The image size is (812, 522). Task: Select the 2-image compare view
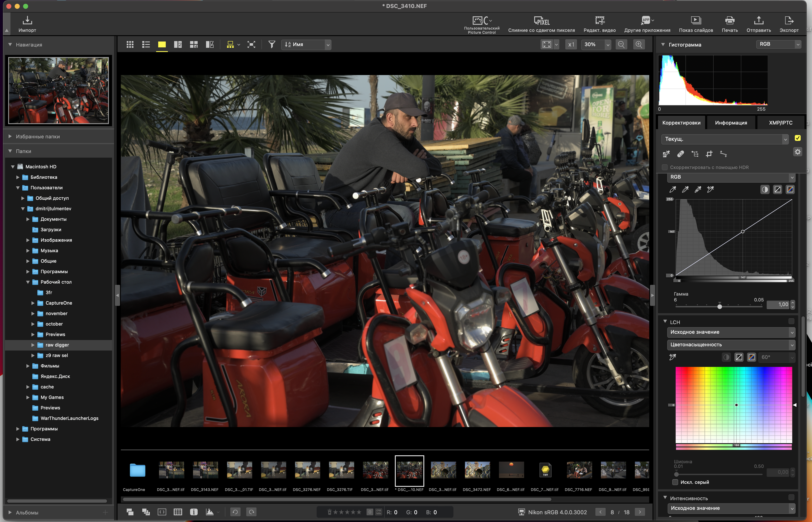pyautogui.click(x=178, y=44)
